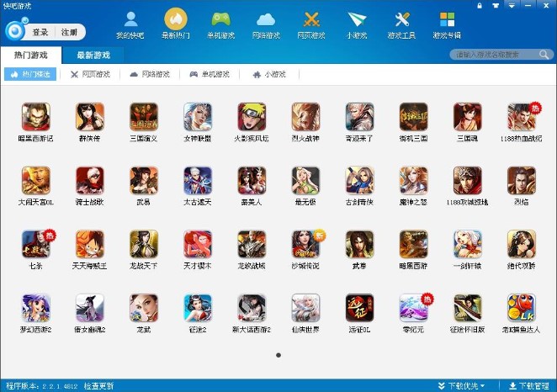Screen dimensions: 557x392
Task: Click the search magnifier icon
Action: [544, 55]
